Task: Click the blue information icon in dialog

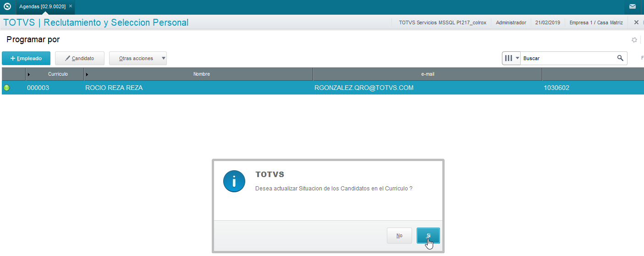Action: pyautogui.click(x=234, y=181)
